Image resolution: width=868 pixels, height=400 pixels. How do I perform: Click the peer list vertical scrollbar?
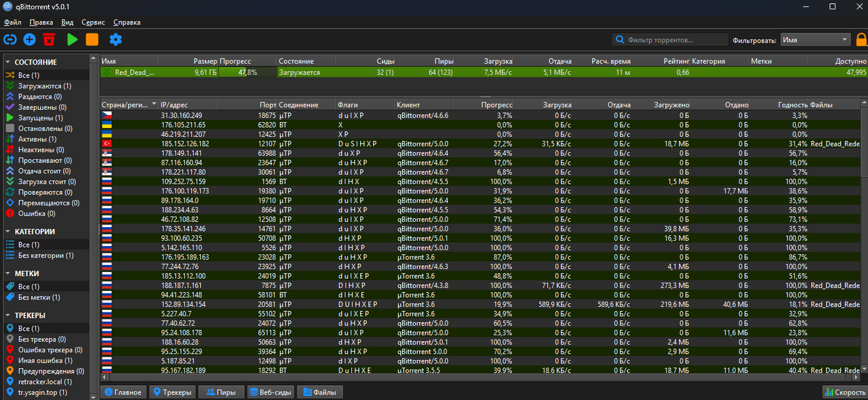[x=864, y=237]
